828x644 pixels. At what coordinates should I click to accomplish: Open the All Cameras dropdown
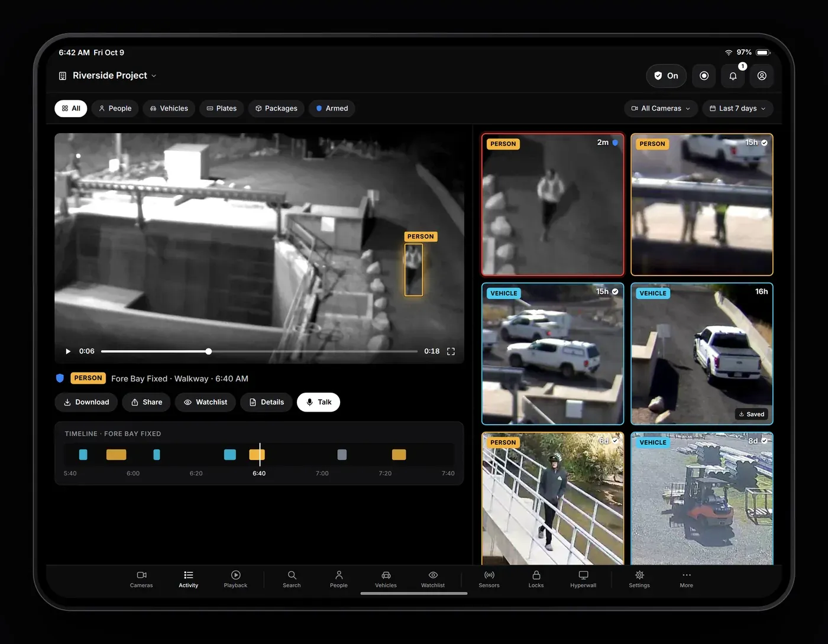click(661, 108)
